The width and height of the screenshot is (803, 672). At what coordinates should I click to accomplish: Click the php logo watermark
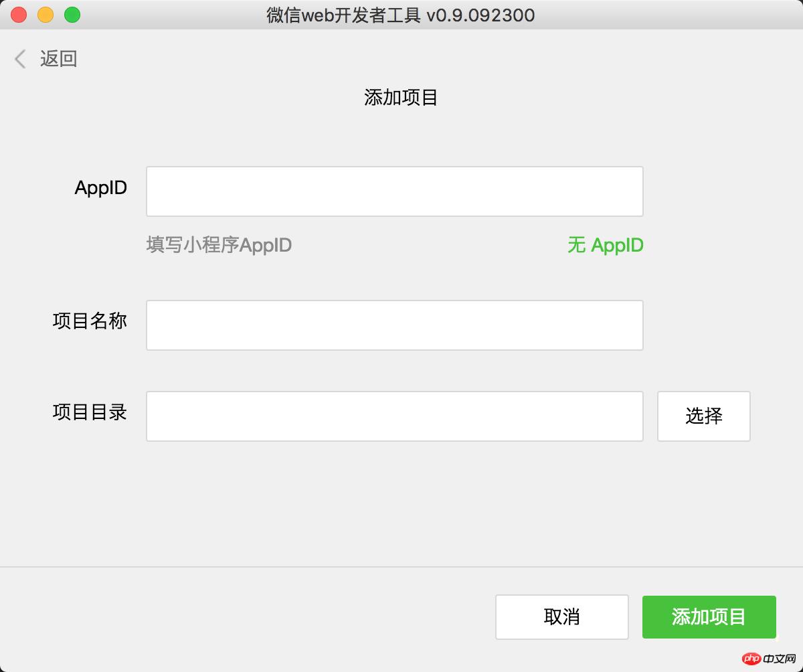[751, 659]
